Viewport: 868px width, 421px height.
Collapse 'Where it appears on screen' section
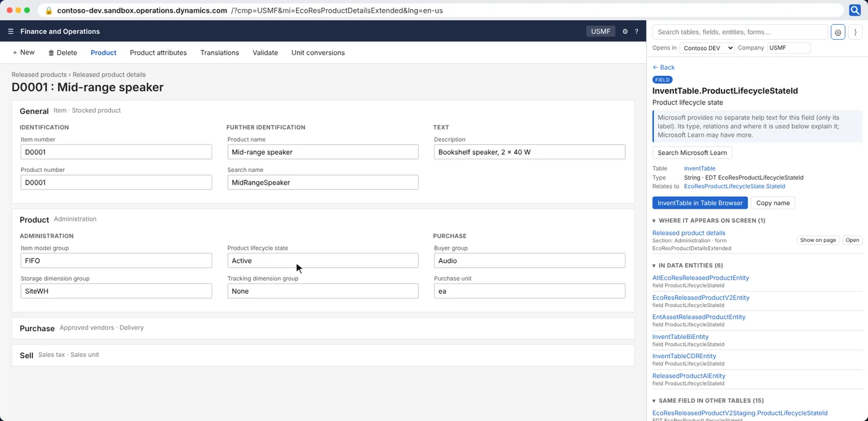point(709,221)
